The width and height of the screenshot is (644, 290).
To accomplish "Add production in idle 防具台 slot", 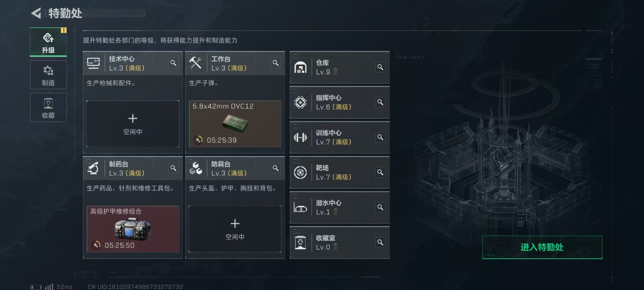I will (x=235, y=229).
